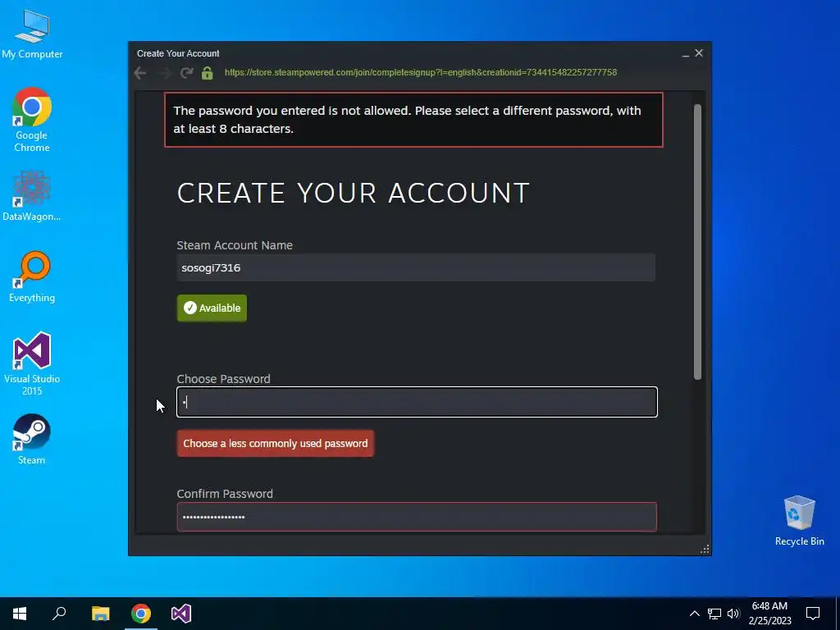Image resolution: width=840 pixels, height=630 pixels.
Task: Focus the Choose Password field
Action: coord(417,402)
